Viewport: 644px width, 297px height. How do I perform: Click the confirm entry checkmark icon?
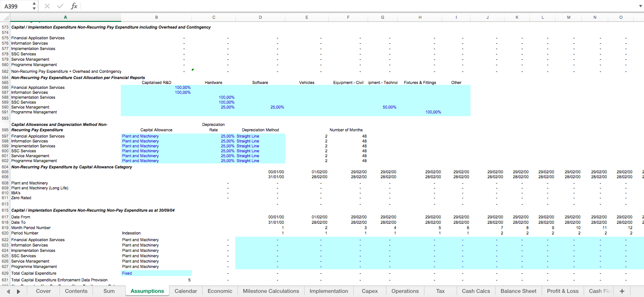click(60, 6)
